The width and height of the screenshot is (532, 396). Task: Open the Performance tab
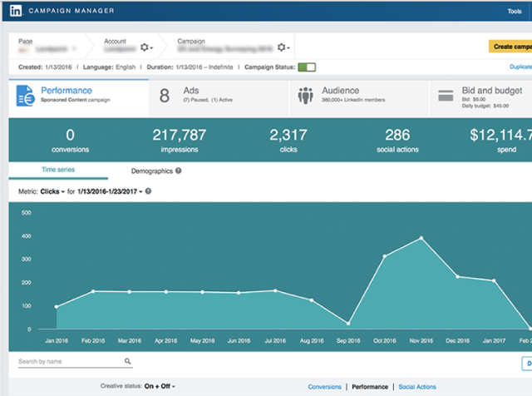click(79, 98)
